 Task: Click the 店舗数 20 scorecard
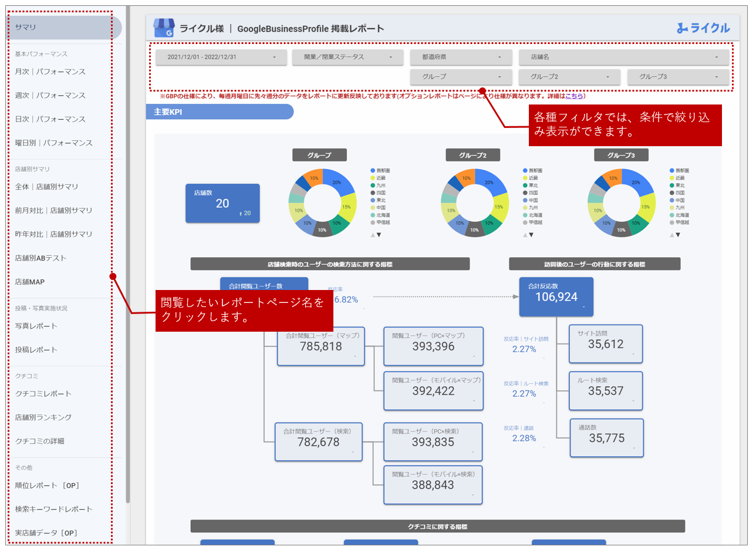click(222, 204)
